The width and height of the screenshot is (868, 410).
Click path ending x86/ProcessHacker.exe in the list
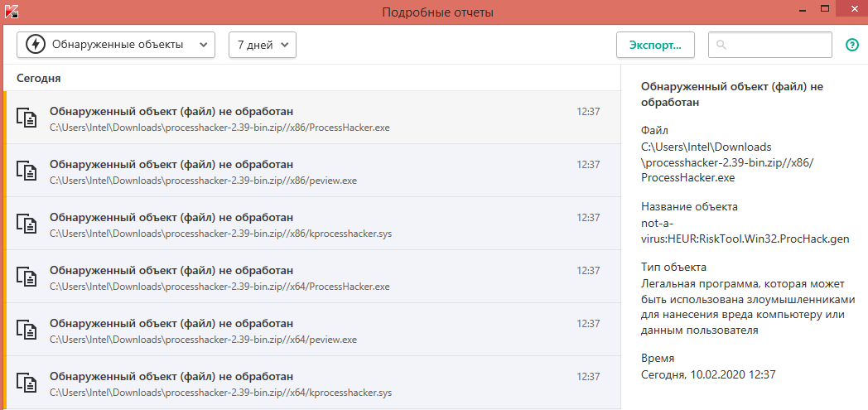pyautogui.click(x=219, y=128)
